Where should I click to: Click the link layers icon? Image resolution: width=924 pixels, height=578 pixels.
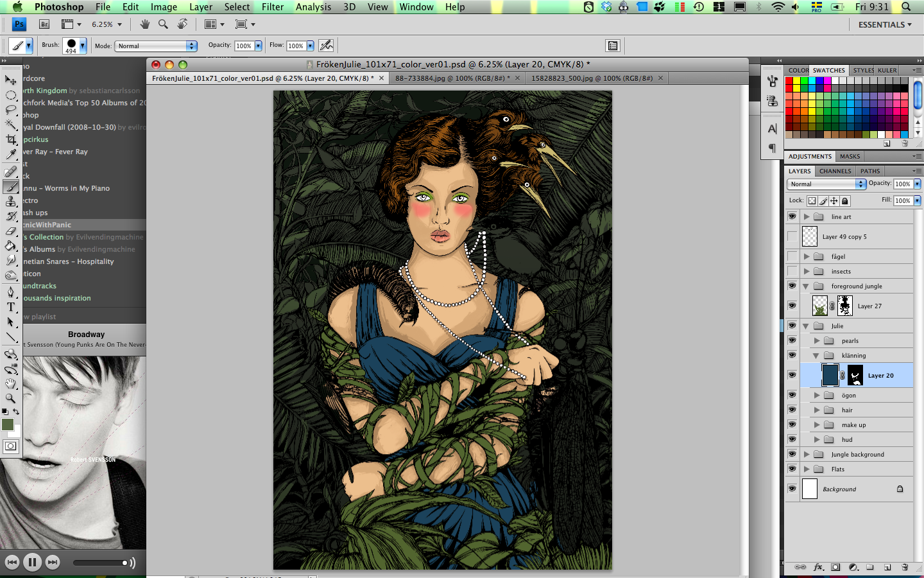coord(800,567)
